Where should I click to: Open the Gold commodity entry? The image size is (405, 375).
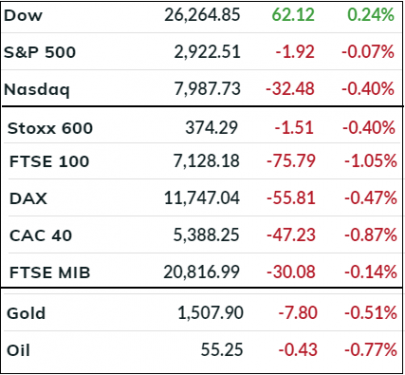26,313
